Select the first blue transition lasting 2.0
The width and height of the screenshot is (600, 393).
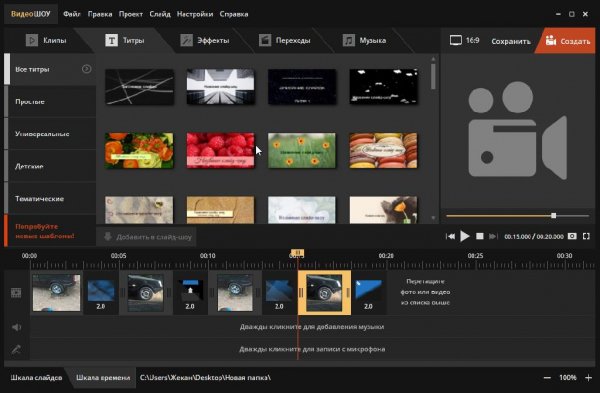coord(101,294)
